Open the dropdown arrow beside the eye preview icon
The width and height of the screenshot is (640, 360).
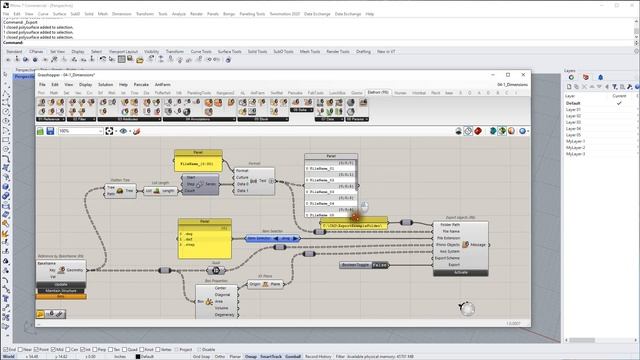click(x=130, y=131)
